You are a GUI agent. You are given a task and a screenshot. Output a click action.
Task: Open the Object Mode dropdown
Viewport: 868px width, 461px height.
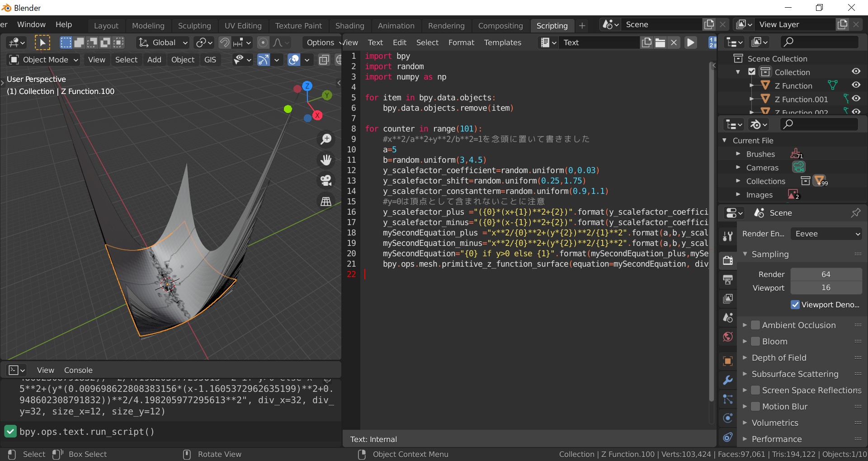44,60
